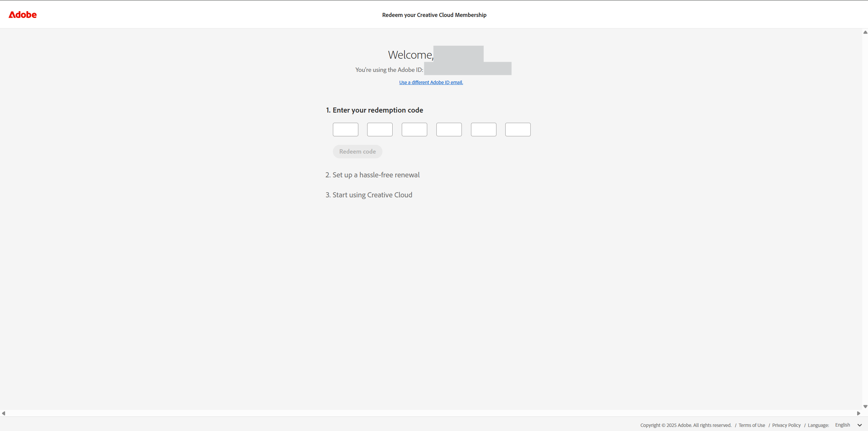Focus the sixth redemption code box
The height and width of the screenshot is (431, 868).
(518, 130)
